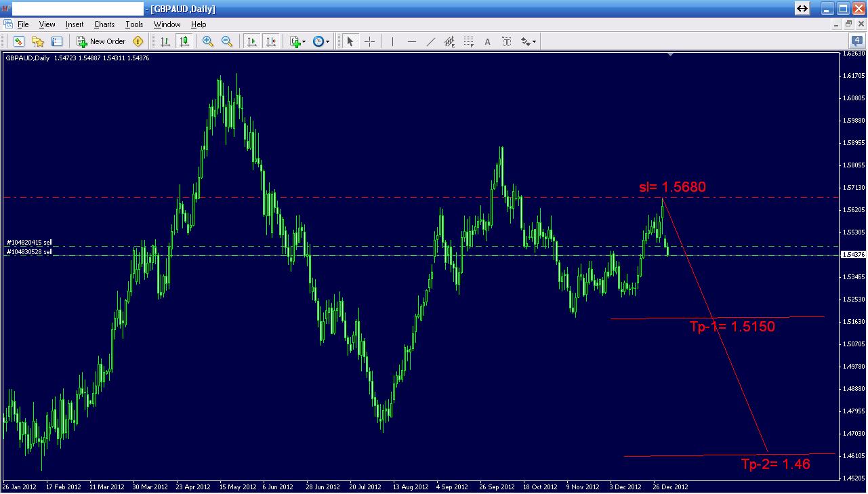The width and height of the screenshot is (868, 494).
Task: Click the 'Tp-2= 1.46' text label
Action: click(776, 464)
